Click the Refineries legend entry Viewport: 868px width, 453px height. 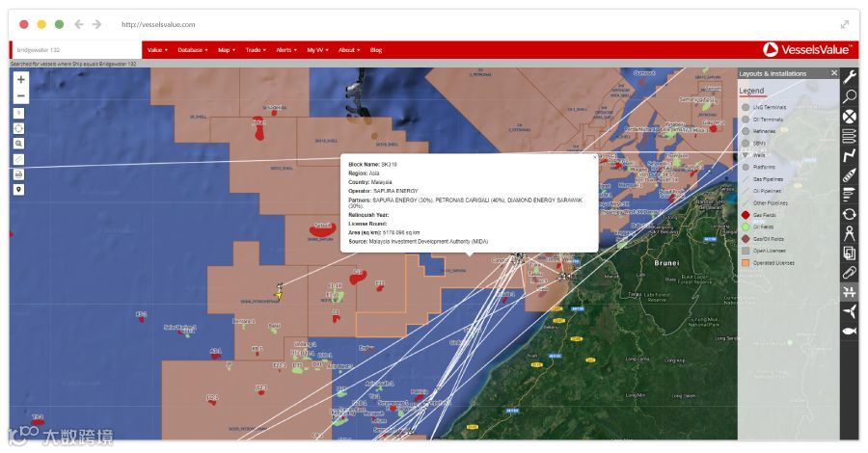point(759,131)
